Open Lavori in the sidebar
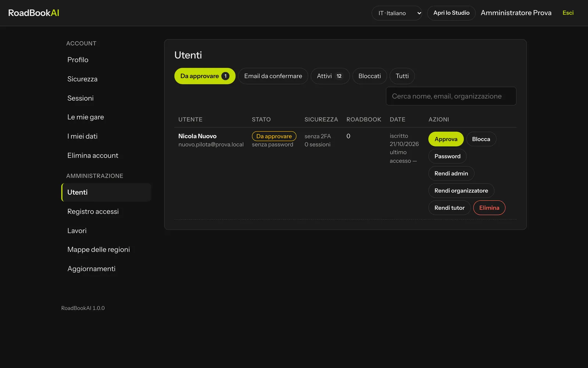Image resolution: width=588 pixels, height=368 pixels. (x=106, y=231)
